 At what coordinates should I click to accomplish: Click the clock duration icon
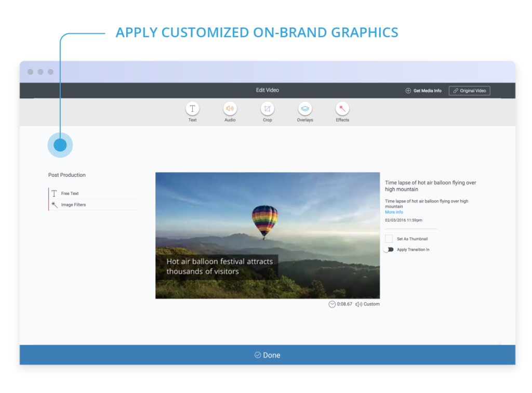coord(332,304)
